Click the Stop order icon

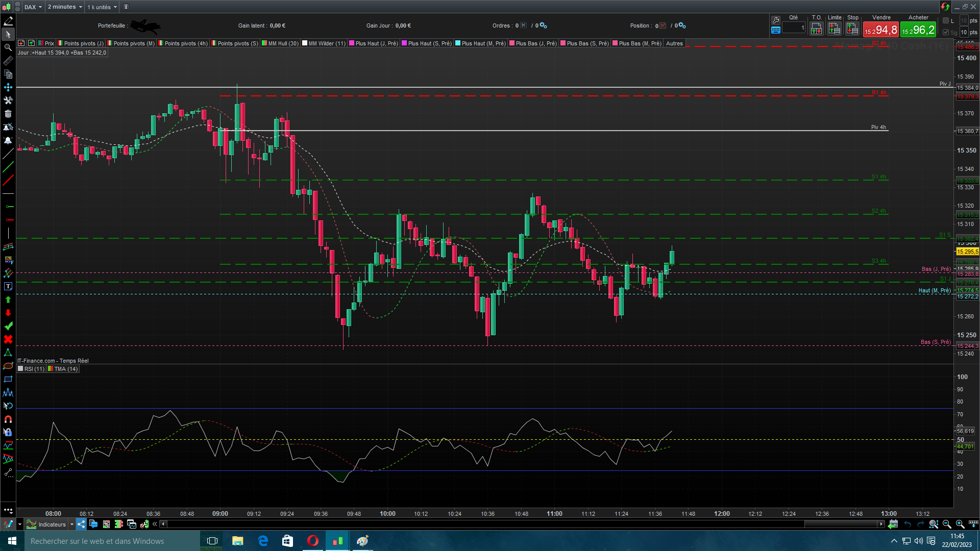pos(852,29)
